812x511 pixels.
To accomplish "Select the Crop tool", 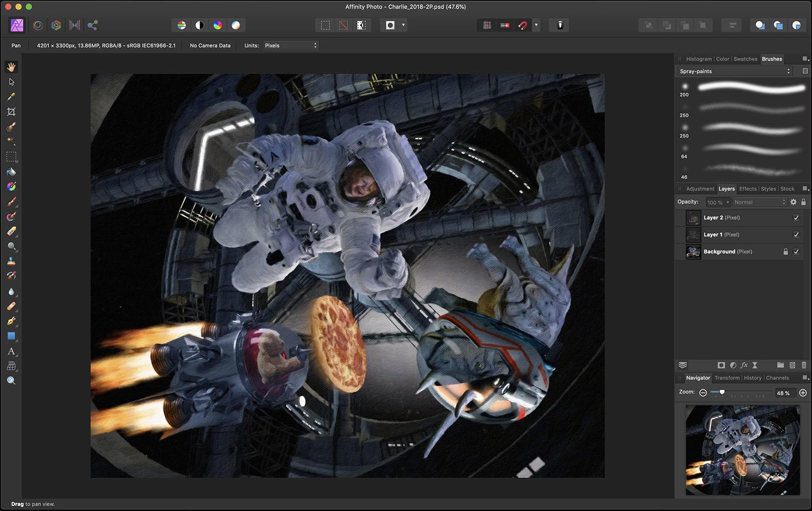I will (11, 112).
